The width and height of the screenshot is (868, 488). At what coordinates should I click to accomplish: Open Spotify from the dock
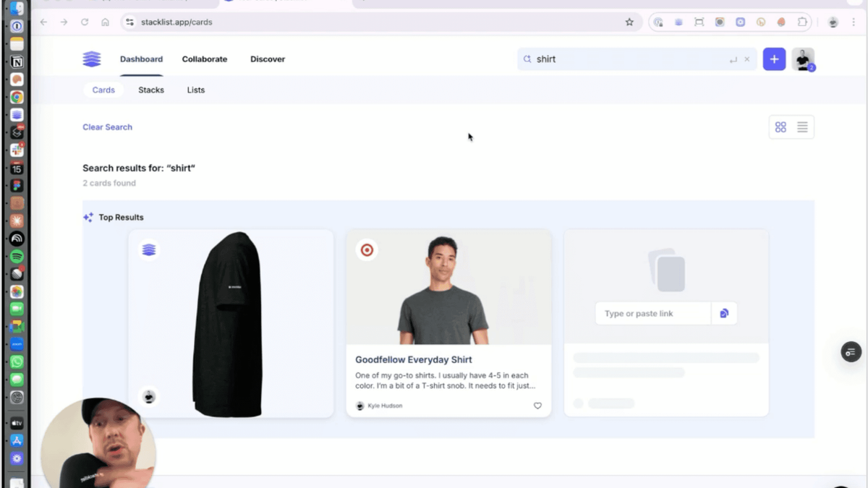17,257
